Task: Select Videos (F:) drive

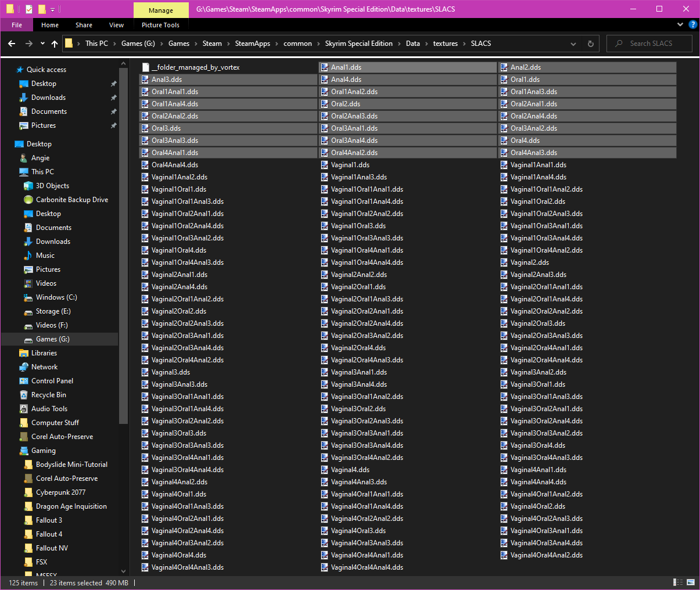Action: pyautogui.click(x=52, y=325)
